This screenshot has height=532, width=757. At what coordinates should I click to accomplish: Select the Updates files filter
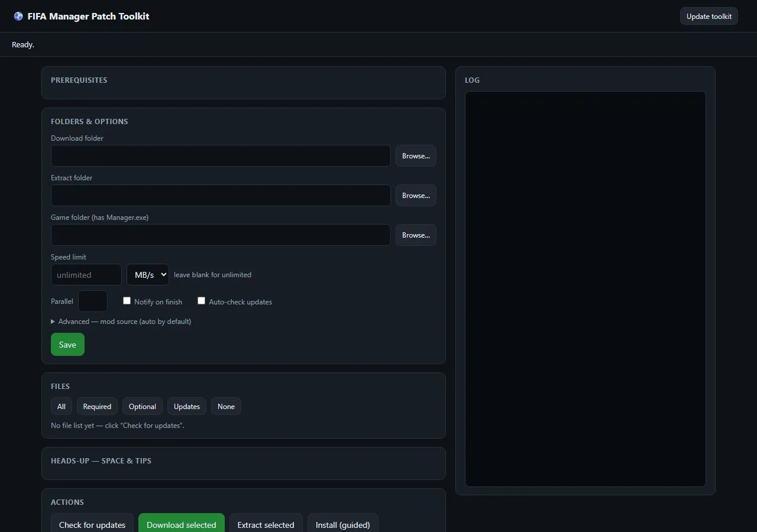click(187, 407)
